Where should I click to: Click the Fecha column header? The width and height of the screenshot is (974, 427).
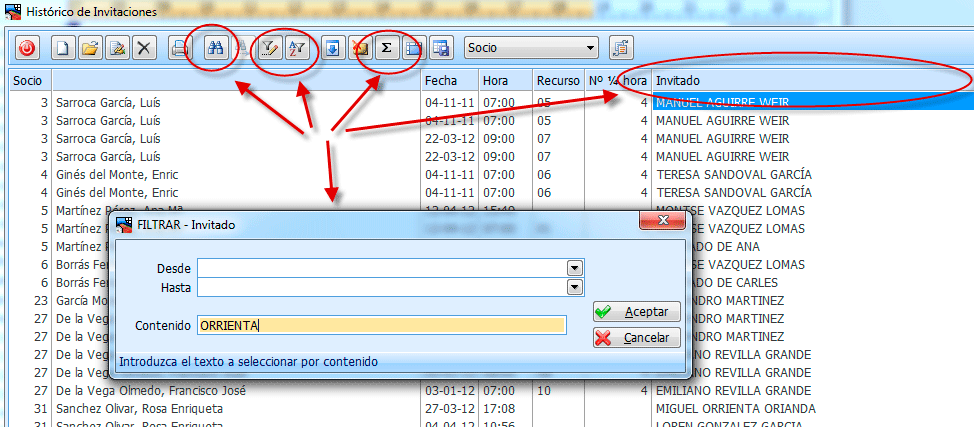(449, 80)
